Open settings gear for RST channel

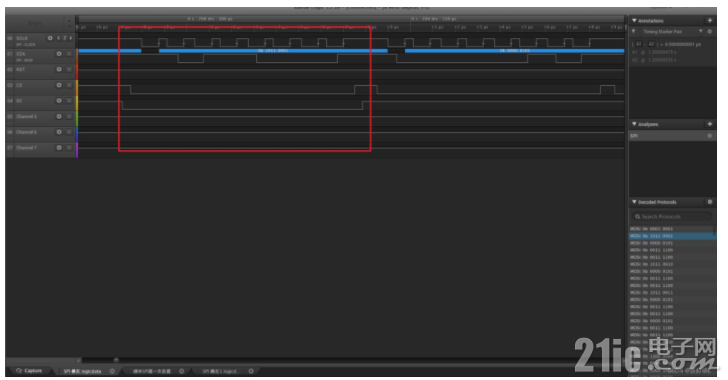[x=59, y=69]
